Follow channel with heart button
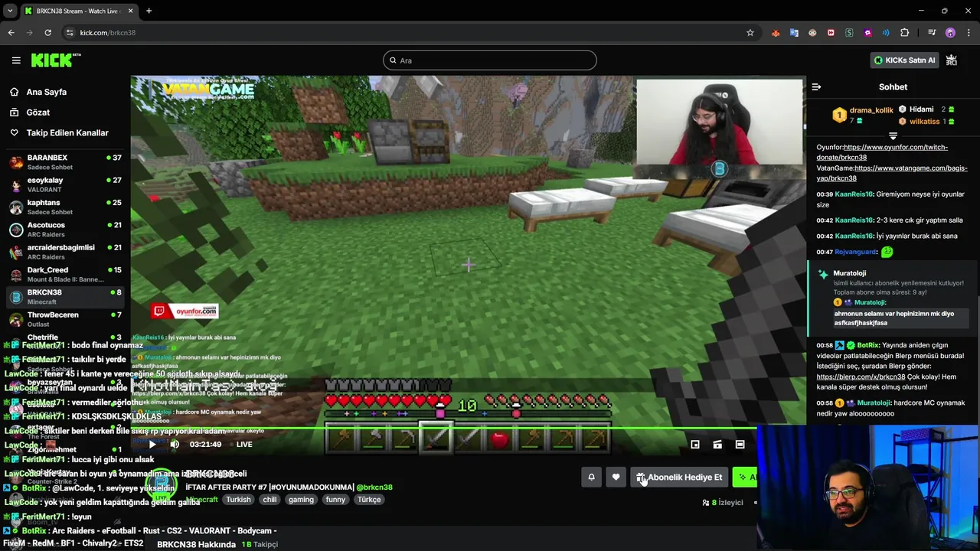Viewport: 980px width, 551px height. pos(616,477)
